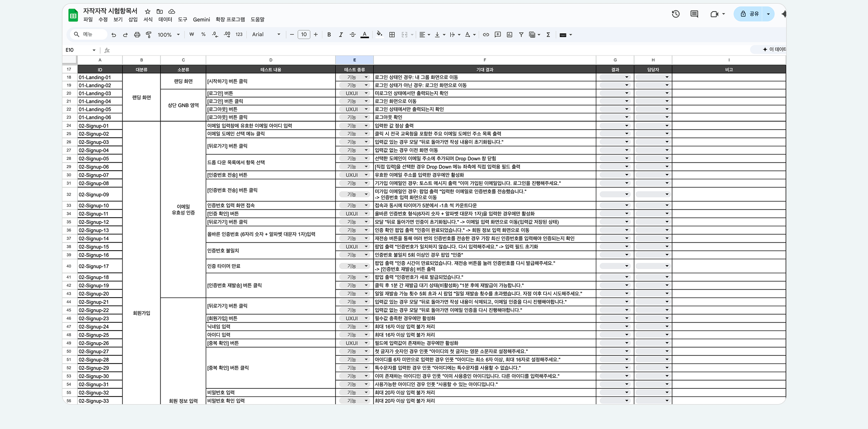Click the borders grid icon
This screenshot has width=868, height=429.
(x=392, y=35)
